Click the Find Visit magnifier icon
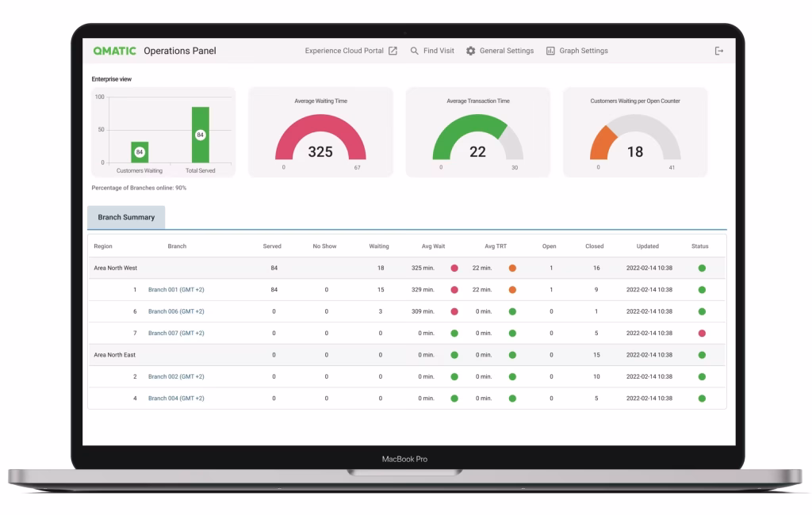This screenshot has width=812, height=515. [414, 51]
